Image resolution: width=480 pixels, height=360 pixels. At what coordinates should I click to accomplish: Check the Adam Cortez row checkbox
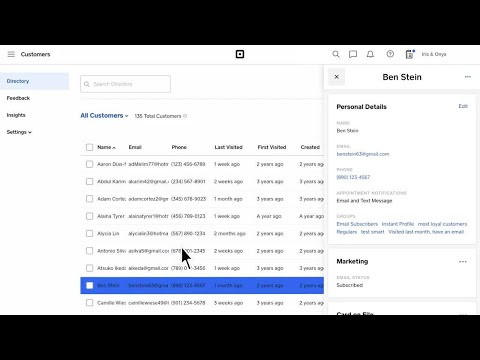point(89,199)
